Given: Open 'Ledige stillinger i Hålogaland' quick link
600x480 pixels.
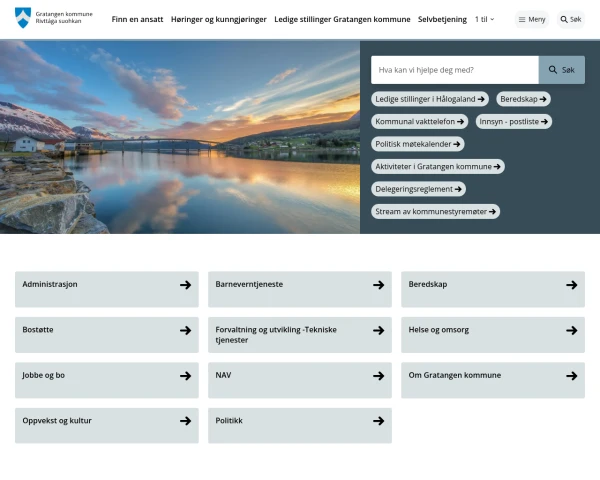Looking at the screenshot, I should click(430, 99).
